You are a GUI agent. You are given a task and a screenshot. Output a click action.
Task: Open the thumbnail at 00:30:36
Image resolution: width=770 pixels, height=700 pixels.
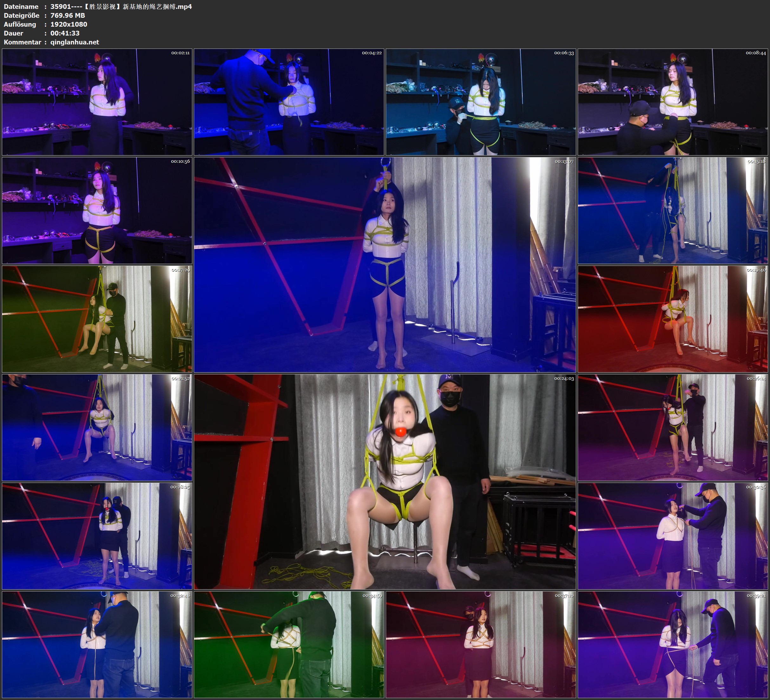pyautogui.click(x=673, y=536)
